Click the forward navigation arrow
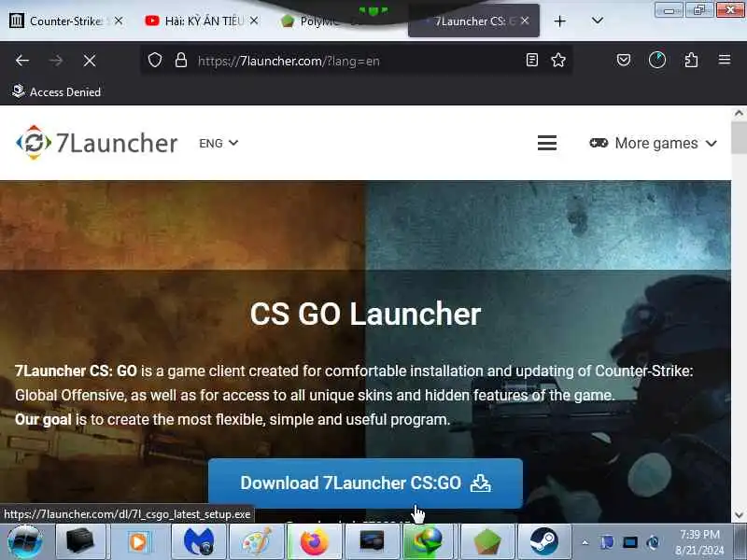 [56, 61]
